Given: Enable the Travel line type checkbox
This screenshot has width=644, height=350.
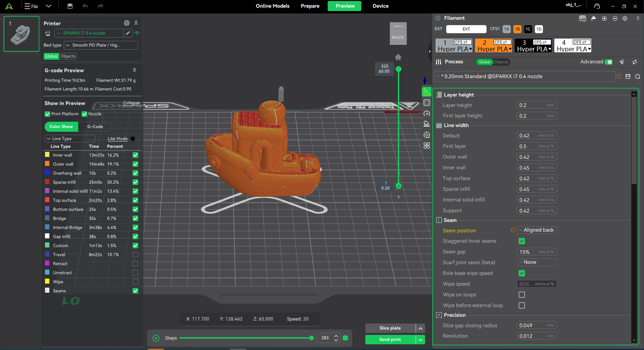Looking at the screenshot, I should point(135,254).
